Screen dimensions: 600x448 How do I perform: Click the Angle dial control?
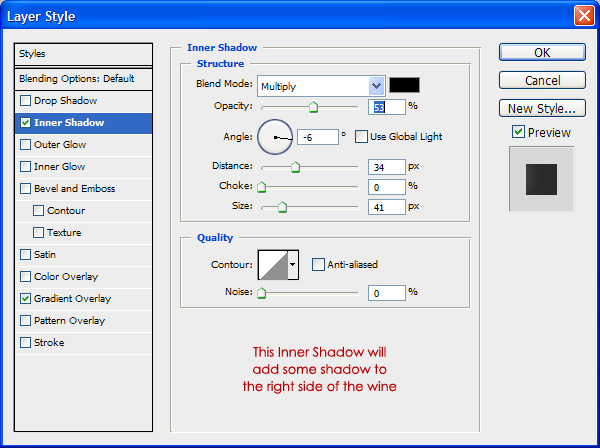coord(275,137)
